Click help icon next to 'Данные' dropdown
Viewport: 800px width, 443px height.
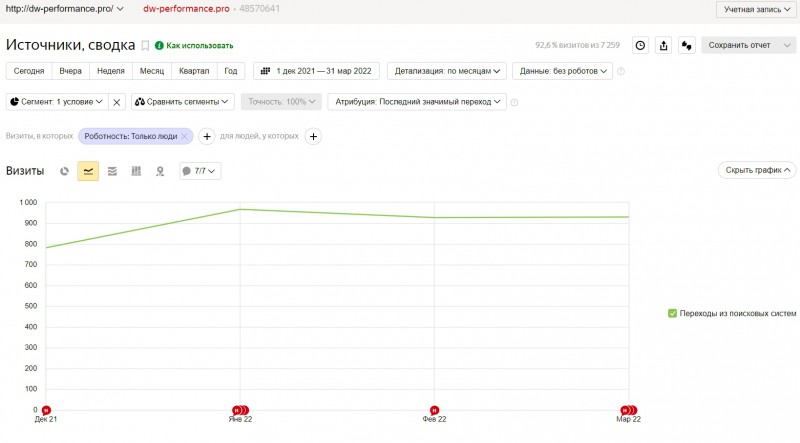coord(621,71)
